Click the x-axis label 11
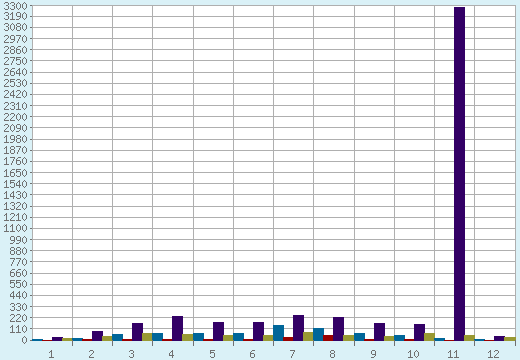520x360 pixels. tap(453, 354)
